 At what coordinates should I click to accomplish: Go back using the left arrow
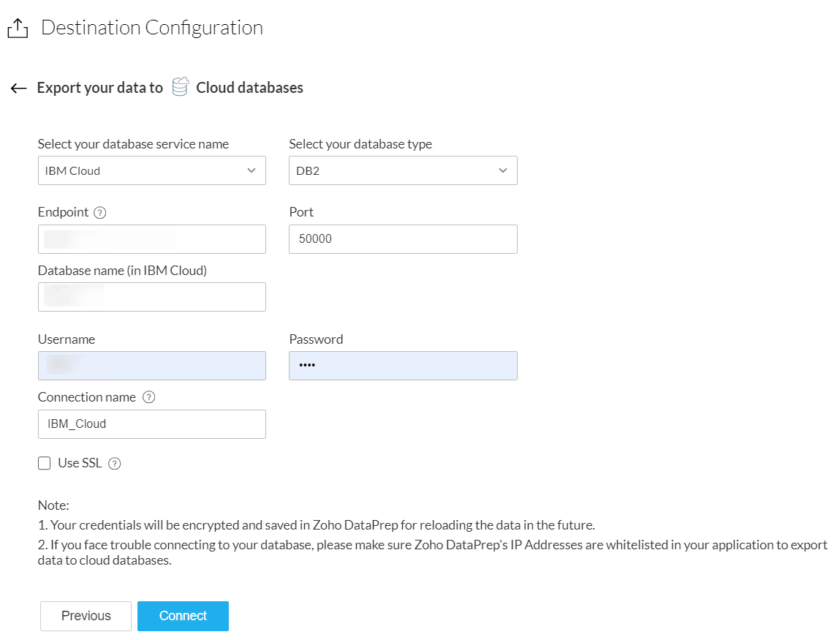pos(19,89)
